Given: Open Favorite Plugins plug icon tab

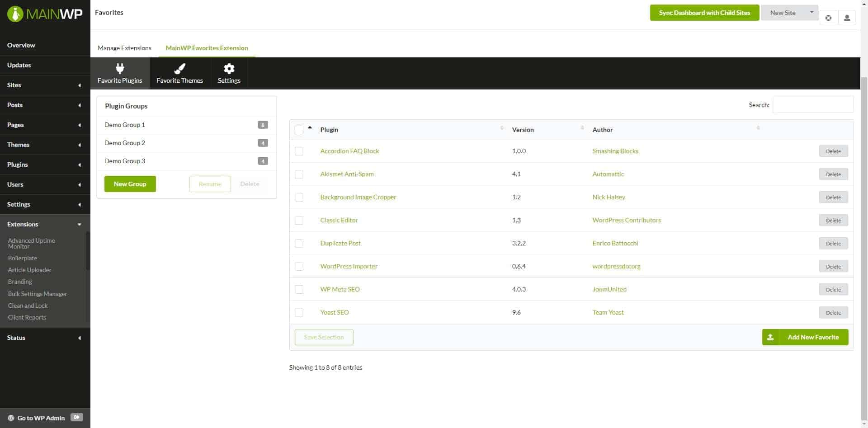Looking at the screenshot, I should pos(120,73).
